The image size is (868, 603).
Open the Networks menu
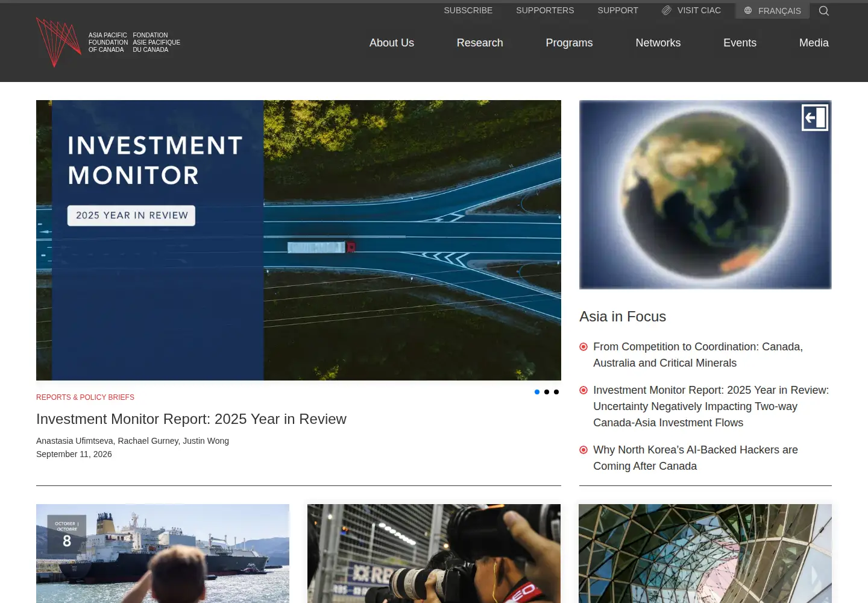pos(658,43)
